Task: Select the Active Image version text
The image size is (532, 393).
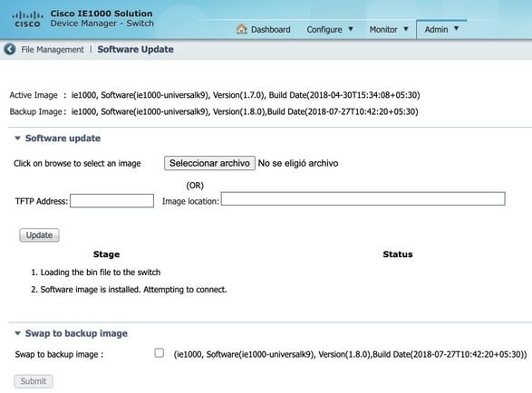Action: [x=246, y=95]
